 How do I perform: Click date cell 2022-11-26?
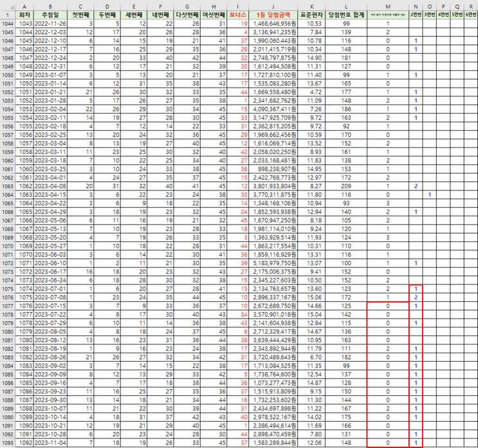50,23
